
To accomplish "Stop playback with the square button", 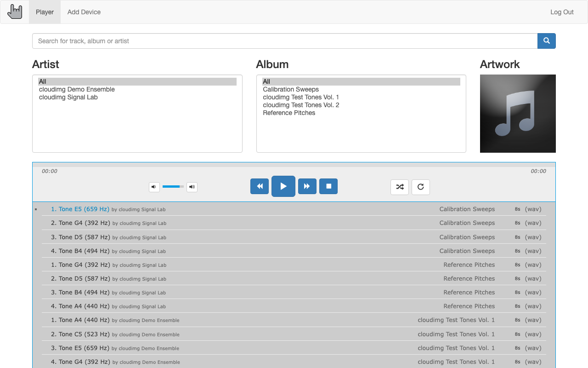I will pyautogui.click(x=328, y=186).
